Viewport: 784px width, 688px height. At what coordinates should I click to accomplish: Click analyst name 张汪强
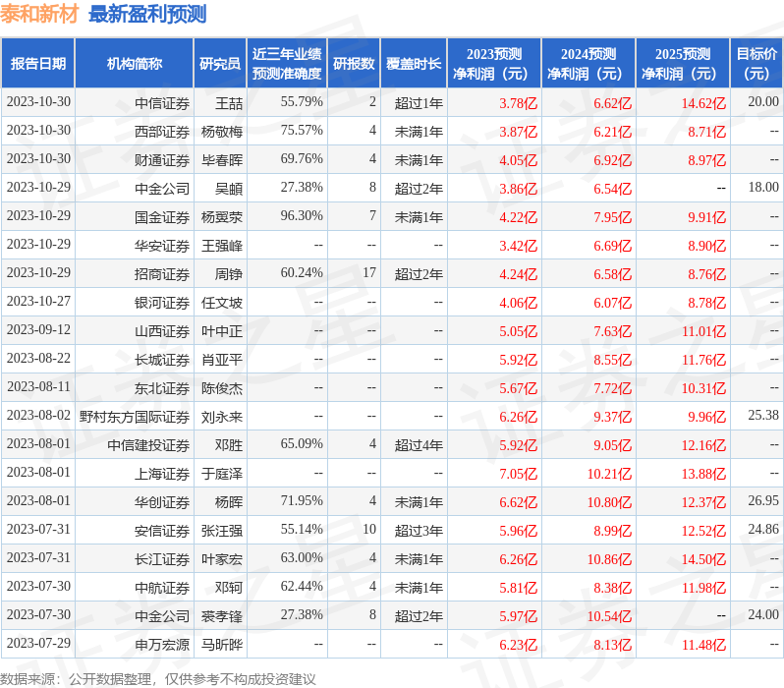(222, 532)
